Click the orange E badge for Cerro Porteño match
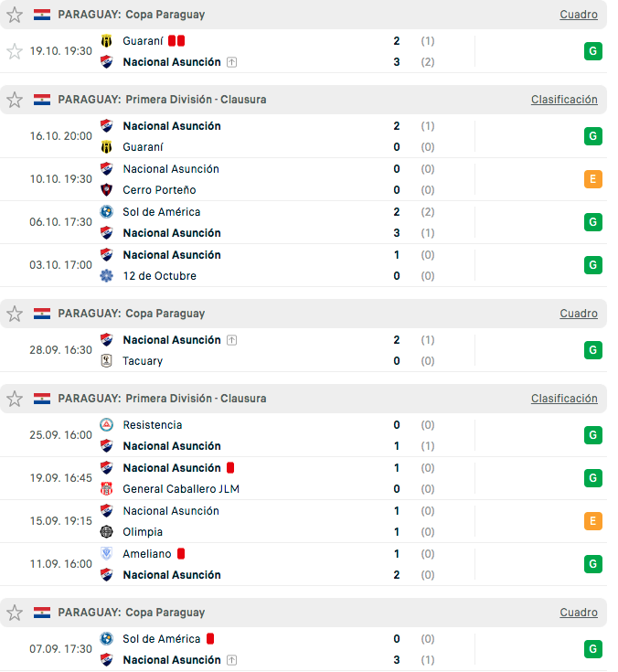The width and height of the screenshot is (618, 672). pos(592,179)
